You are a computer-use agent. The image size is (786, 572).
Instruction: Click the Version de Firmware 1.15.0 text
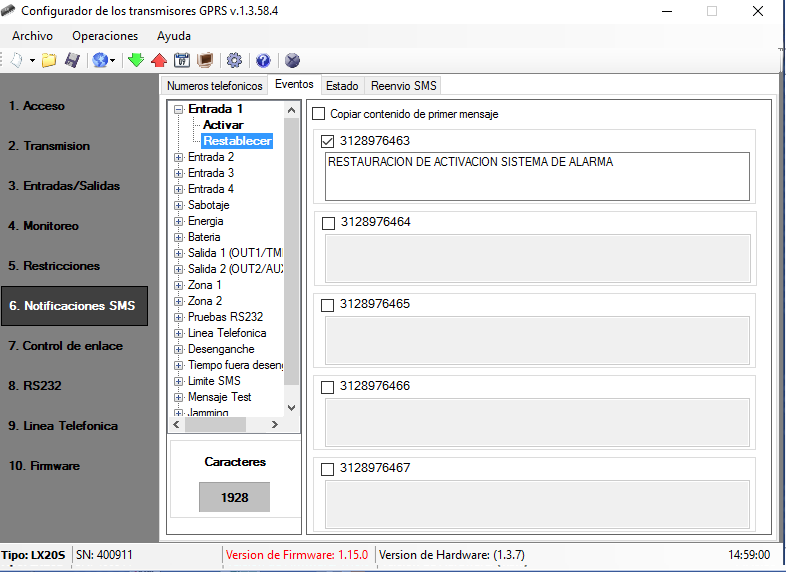click(x=297, y=555)
